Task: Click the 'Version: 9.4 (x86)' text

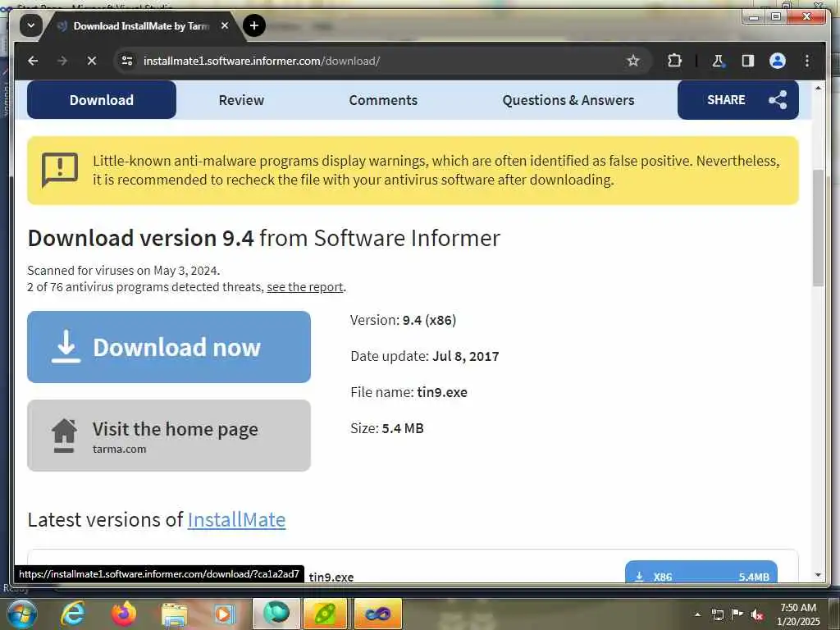Action: (x=403, y=321)
